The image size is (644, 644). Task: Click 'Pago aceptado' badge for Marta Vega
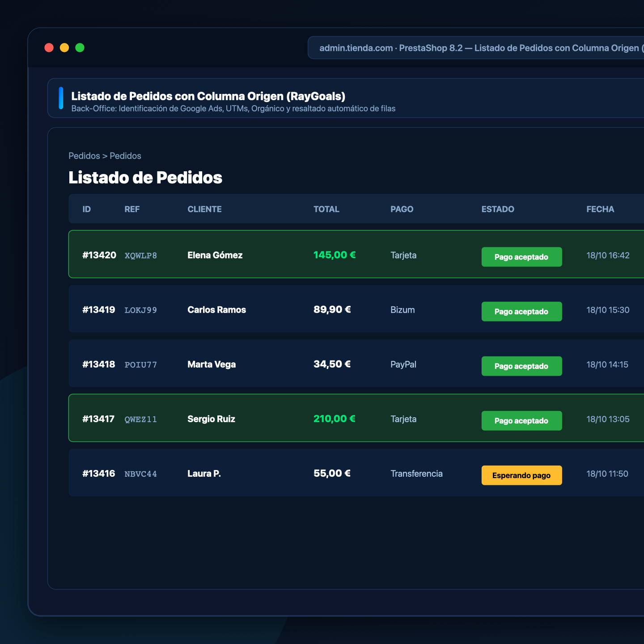521,366
